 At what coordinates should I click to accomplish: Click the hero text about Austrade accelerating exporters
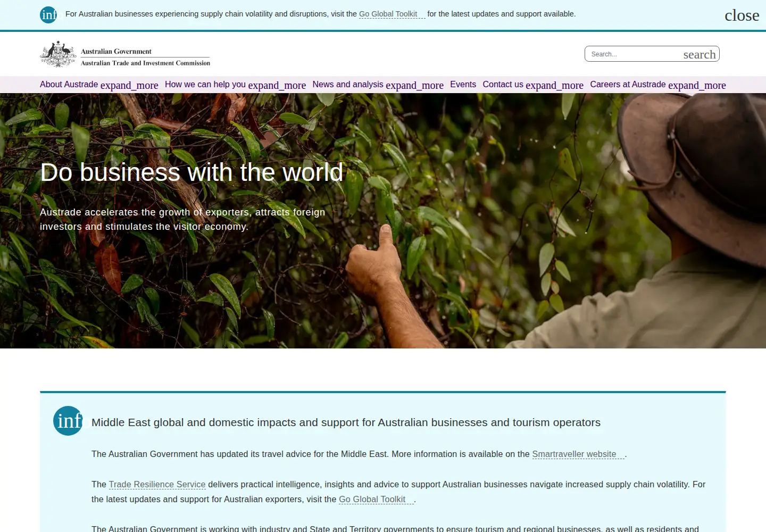[182, 219]
